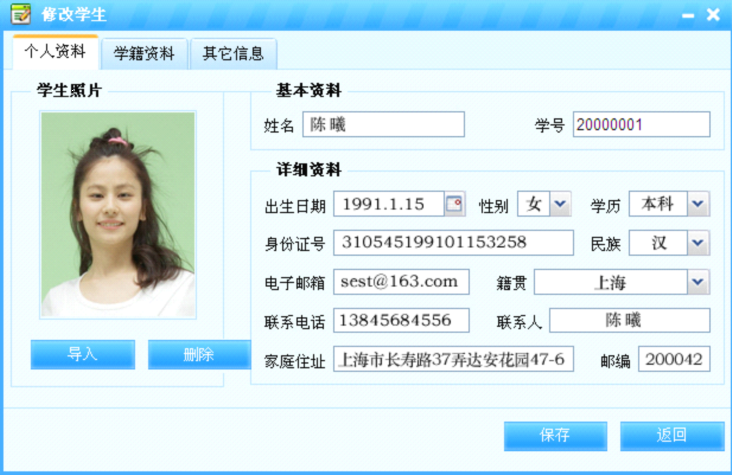The width and height of the screenshot is (732, 475).
Task: Click the 电子邮箱 label text
Action: coord(295,283)
